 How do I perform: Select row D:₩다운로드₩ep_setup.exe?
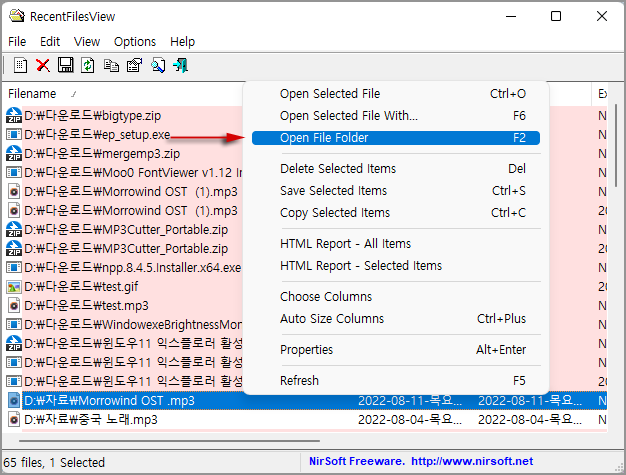[97, 135]
